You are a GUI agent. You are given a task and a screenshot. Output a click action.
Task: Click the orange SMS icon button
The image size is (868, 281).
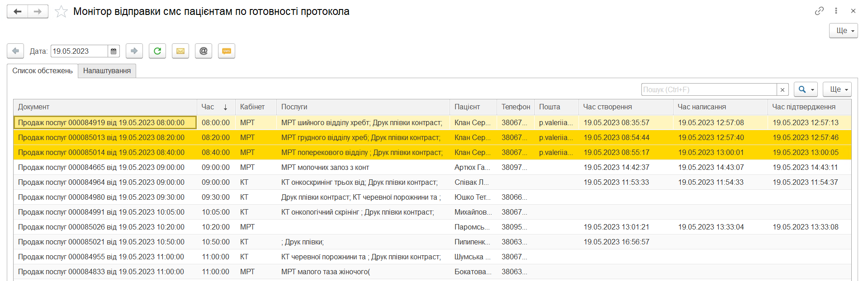click(227, 51)
